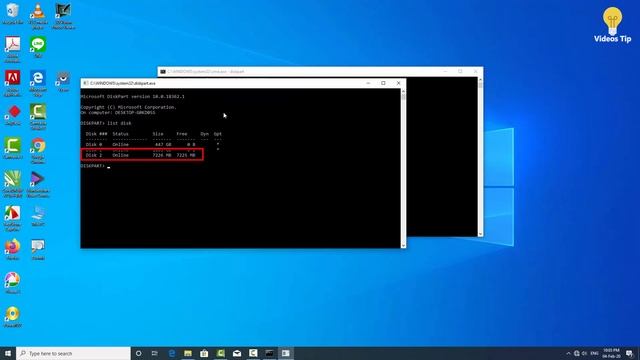Close the background cmd.exe window
The width and height of the screenshot is (640, 360).
click(476, 71)
